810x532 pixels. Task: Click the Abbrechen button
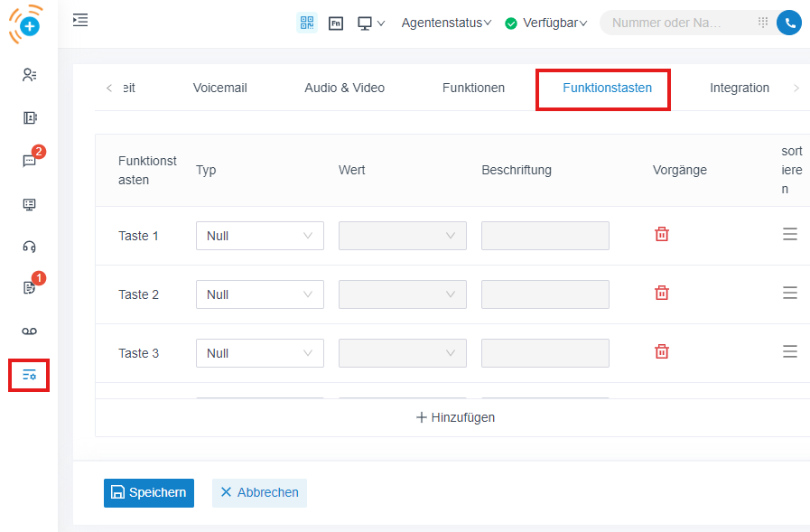coord(259,492)
